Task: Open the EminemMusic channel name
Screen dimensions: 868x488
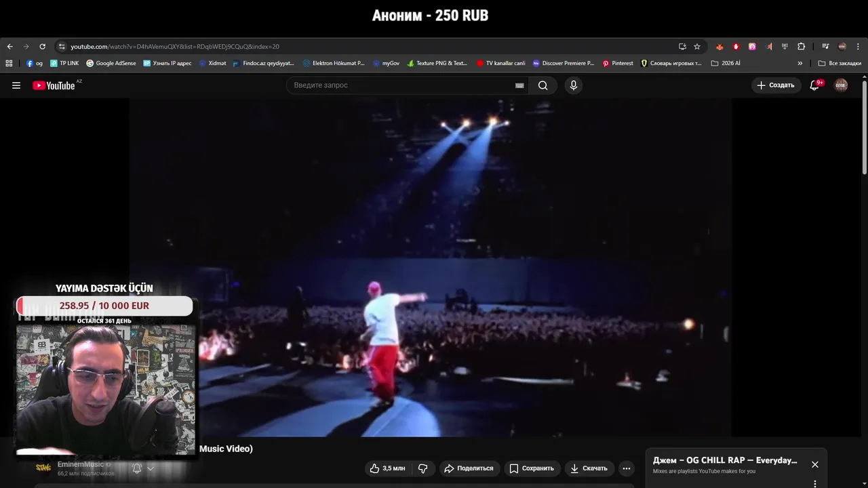Action: pos(81,464)
